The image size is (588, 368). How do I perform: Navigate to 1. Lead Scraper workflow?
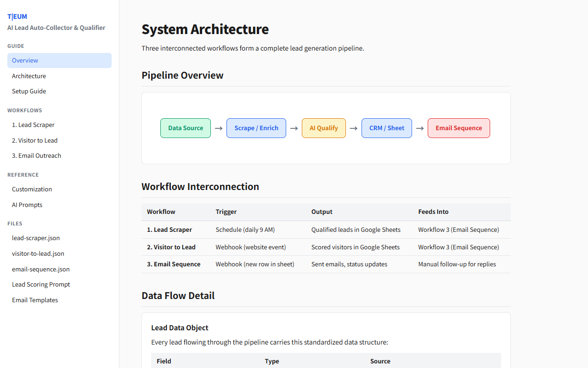[x=33, y=125]
